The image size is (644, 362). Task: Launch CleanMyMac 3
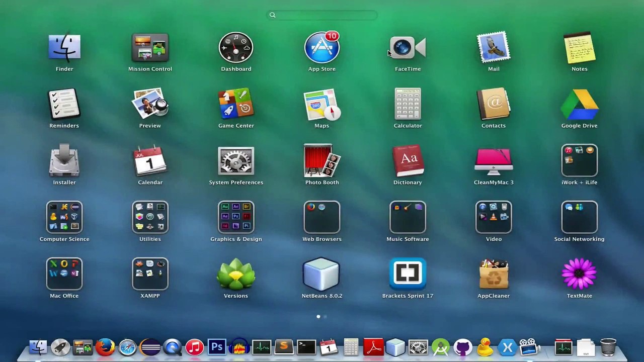494,161
